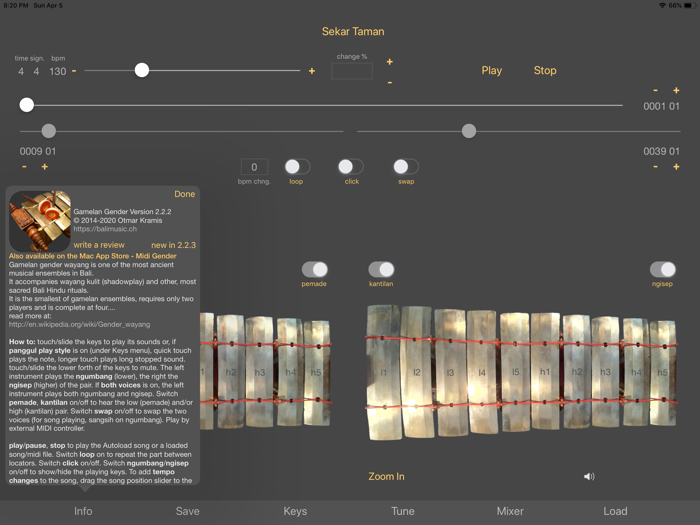Turn off the pemade switch
This screenshot has width=700, height=525.
pos(314,269)
